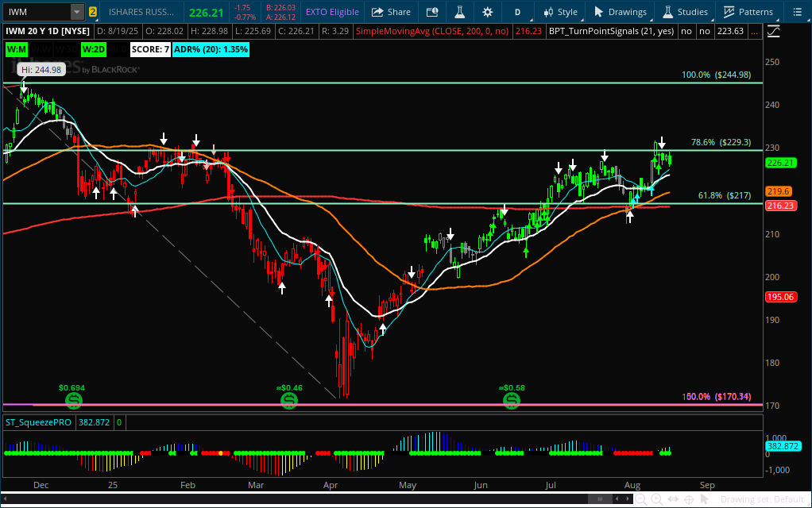Image resolution: width=812 pixels, height=508 pixels.
Task: Click the 382.872 value beside ST_SqueezePRO
Action: coord(94,422)
